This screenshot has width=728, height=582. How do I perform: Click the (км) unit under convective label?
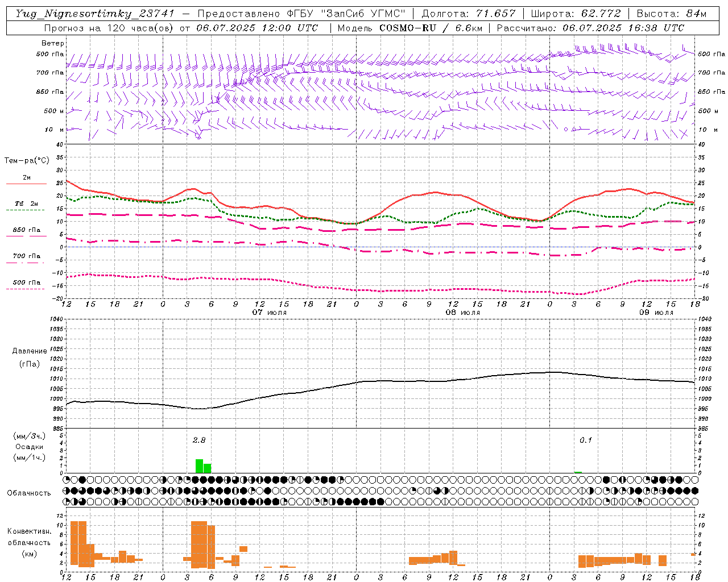pyautogui.click(x=29, y=554)
